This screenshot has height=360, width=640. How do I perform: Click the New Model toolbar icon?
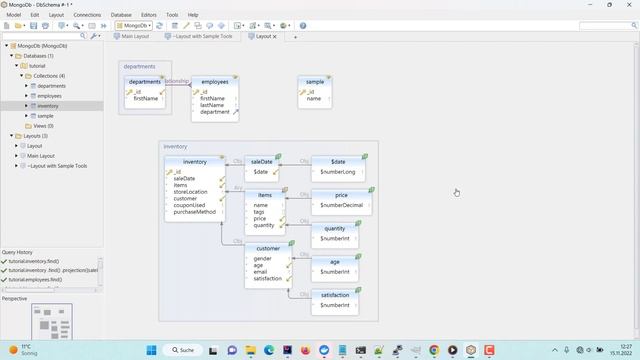tap(7, 26)
